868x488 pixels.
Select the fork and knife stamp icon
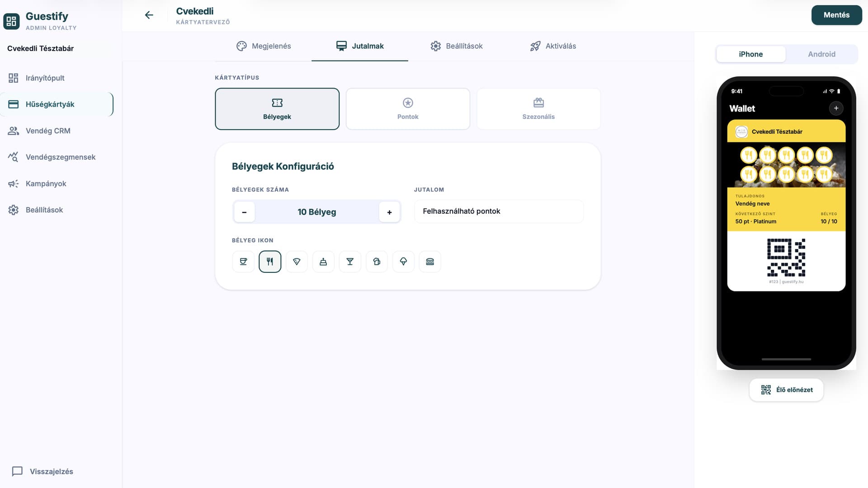pos(270,262)
